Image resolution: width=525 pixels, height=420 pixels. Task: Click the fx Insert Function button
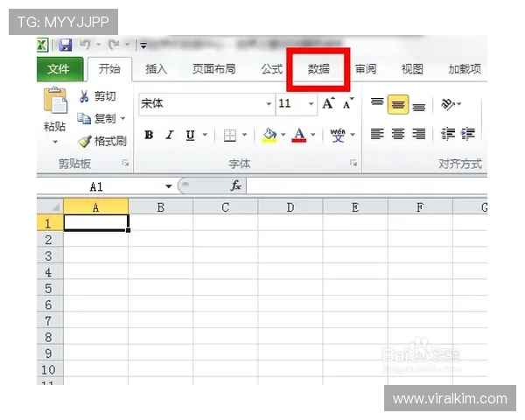click(236, 185)
